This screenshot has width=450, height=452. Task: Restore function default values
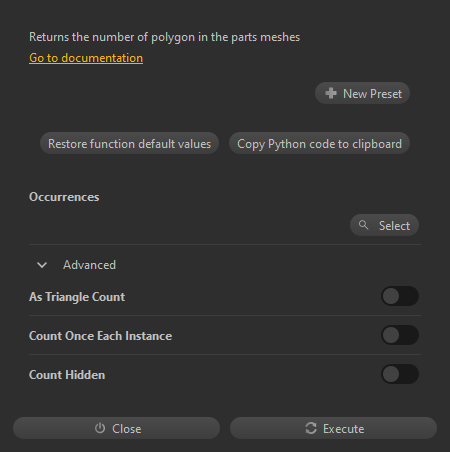[x=129, y=143]
